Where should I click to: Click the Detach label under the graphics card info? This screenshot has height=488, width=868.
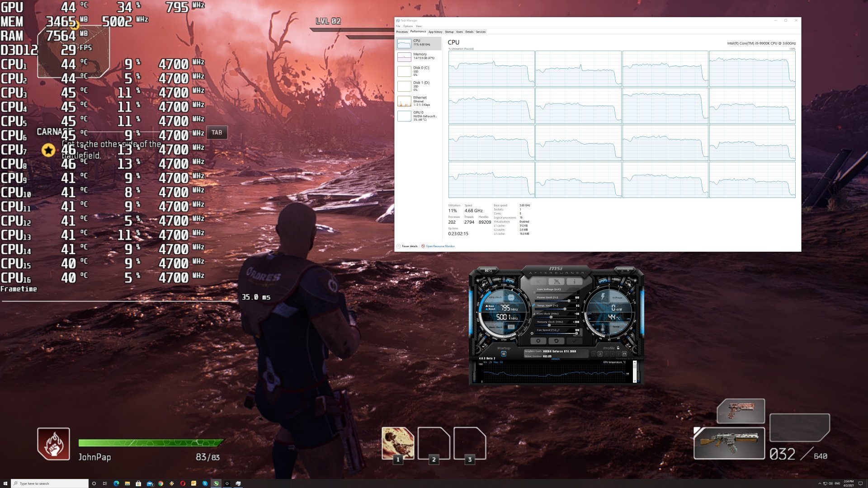click(556, 359)
